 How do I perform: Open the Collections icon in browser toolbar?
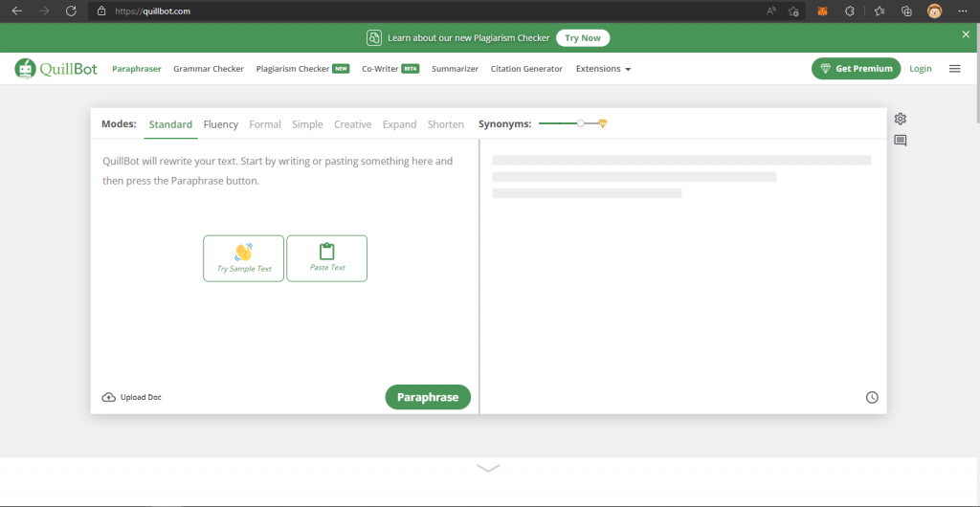tap(907, 11)
